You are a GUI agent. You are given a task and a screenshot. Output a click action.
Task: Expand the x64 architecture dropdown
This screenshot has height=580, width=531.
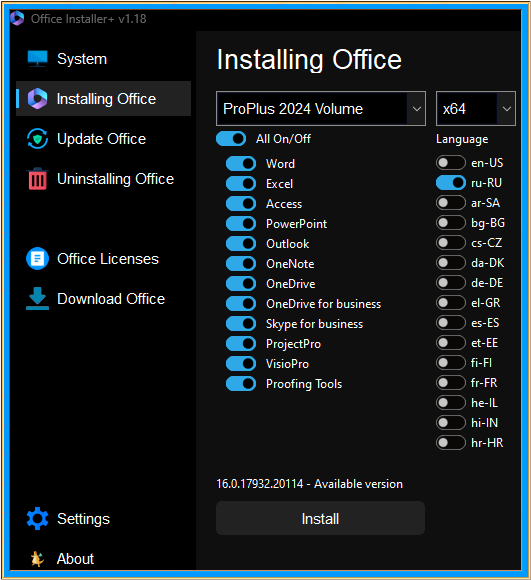(x=476, y=108)
